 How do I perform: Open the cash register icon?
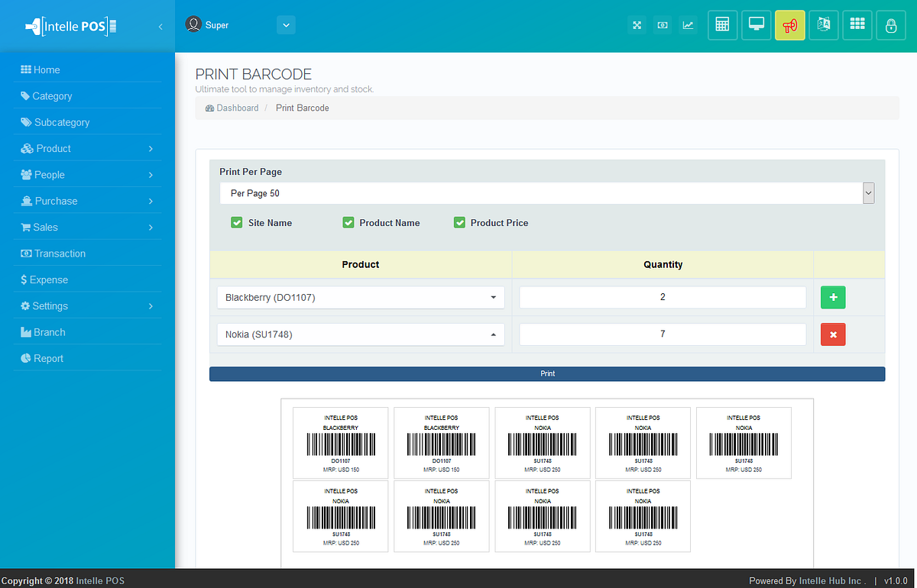point(662,24)
